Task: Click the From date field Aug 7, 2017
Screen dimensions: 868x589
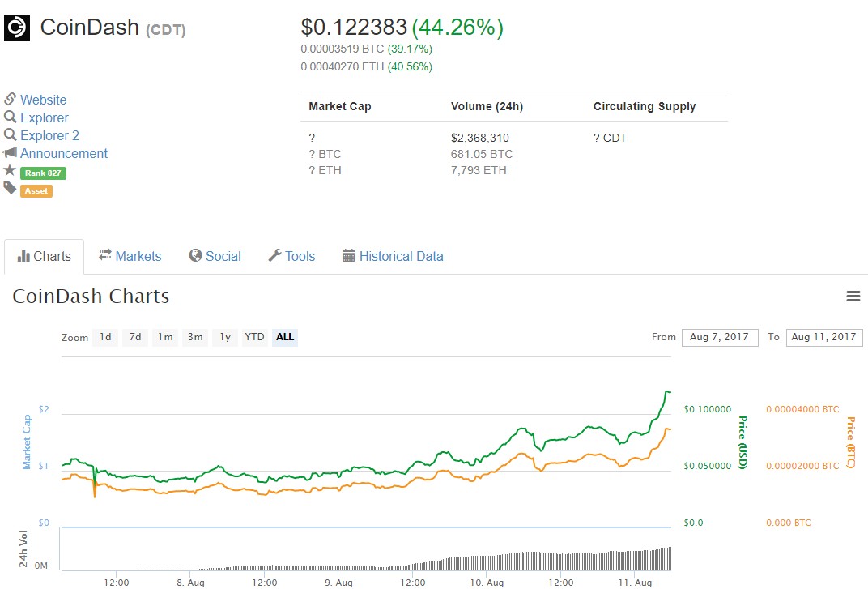Action: (720, 337)
